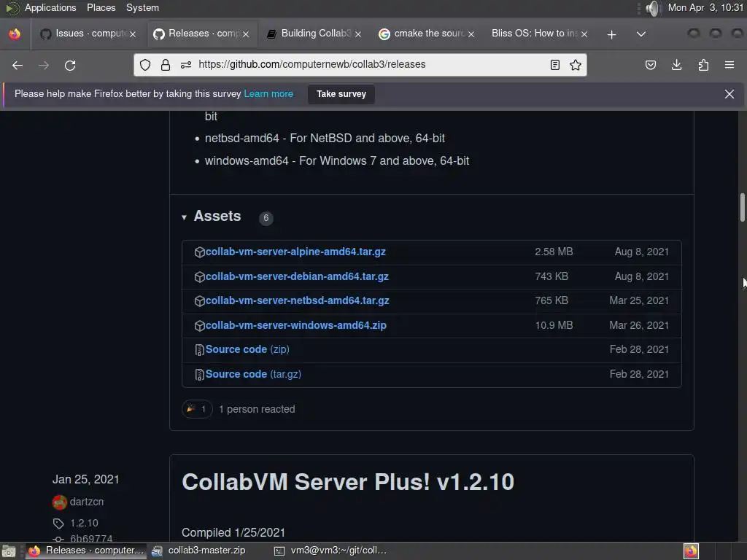The image size is (747, 560).
Task: Open the System menu
Action: pyautogui.click(x=142, y=7)
